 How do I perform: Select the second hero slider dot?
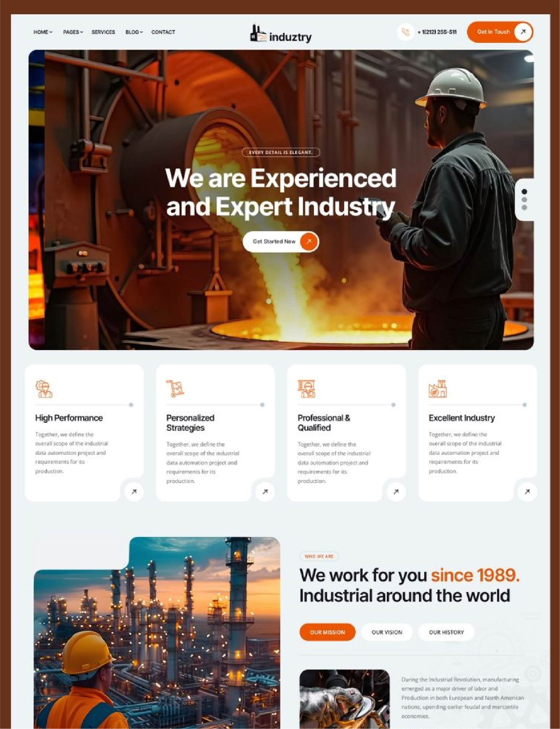click(524, 200)
